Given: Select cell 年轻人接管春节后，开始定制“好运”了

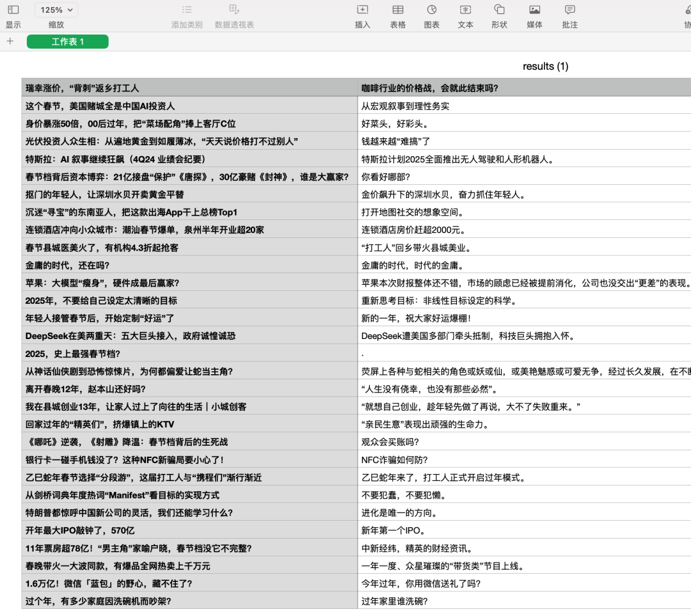Looking at the screenshot, I should point(189,318).
